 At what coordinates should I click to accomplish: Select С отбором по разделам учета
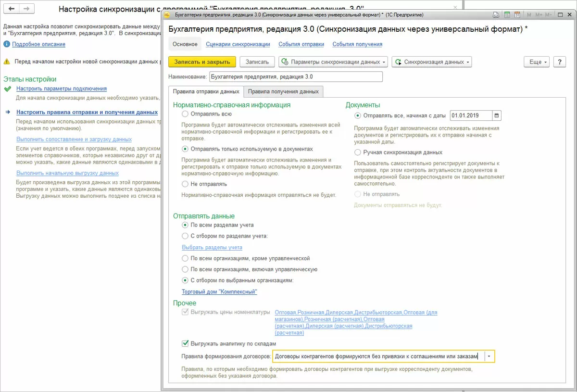pos(185,236)
